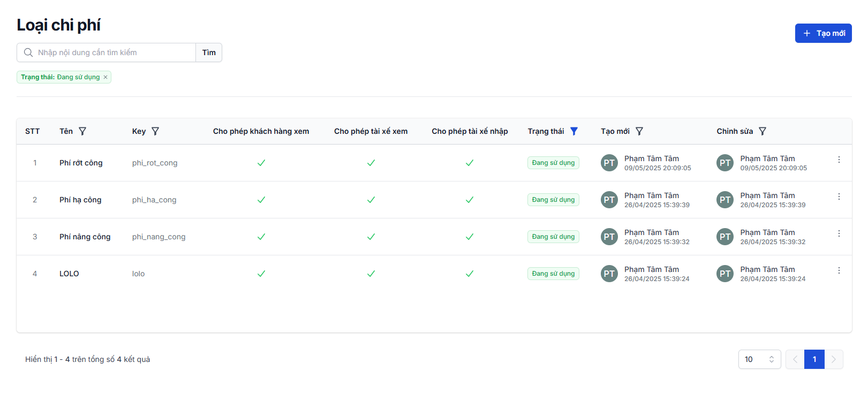
Task: Open the filter on Tên column
Action: [82, 131]
